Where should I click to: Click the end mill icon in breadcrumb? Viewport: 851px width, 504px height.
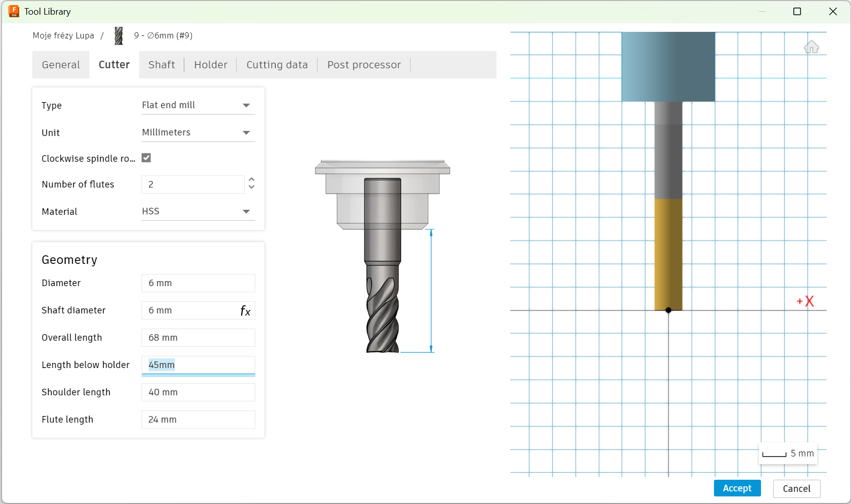(x=119, y=36)
